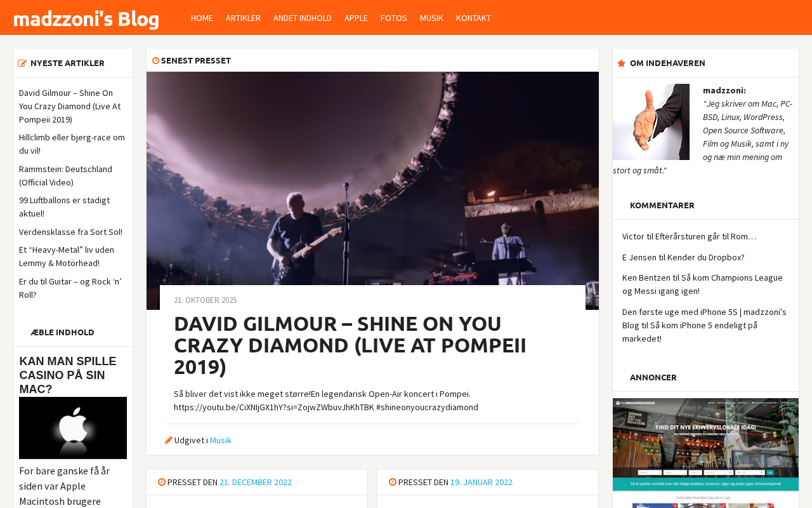Open the erhvervslokale advertisement banner

(705, 453)
